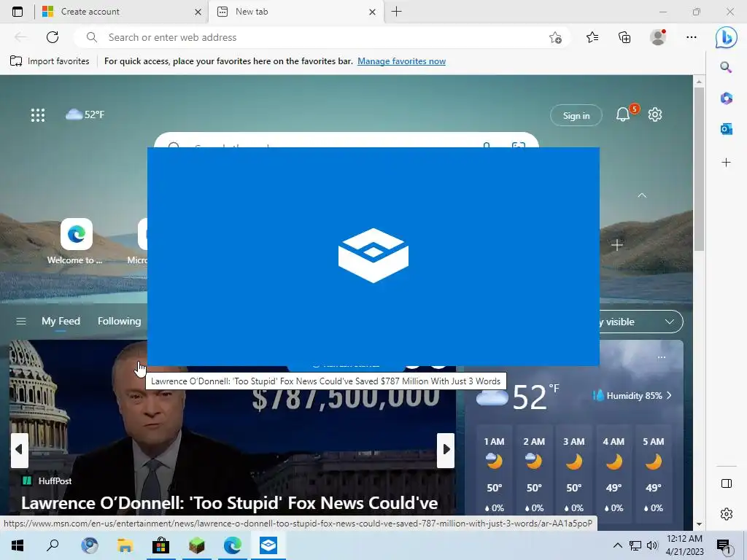Viewport: 747px width, 560px height.
Task: Close the Create account tab
Action: point(198,12)
